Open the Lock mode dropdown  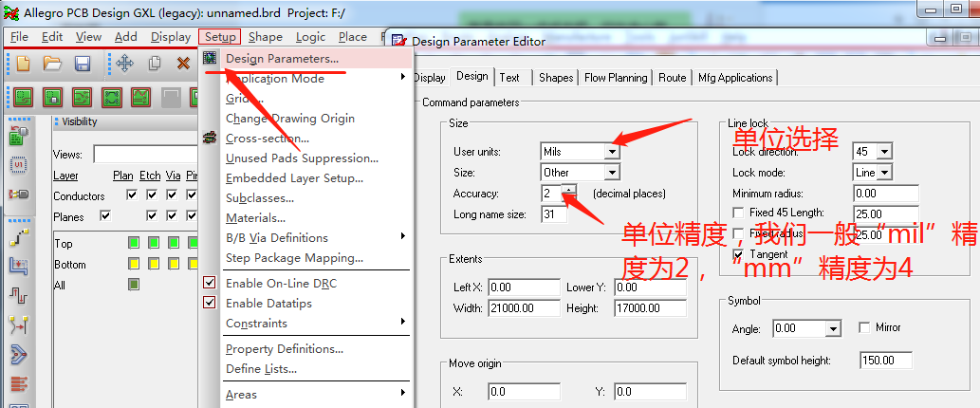(884, 173)
